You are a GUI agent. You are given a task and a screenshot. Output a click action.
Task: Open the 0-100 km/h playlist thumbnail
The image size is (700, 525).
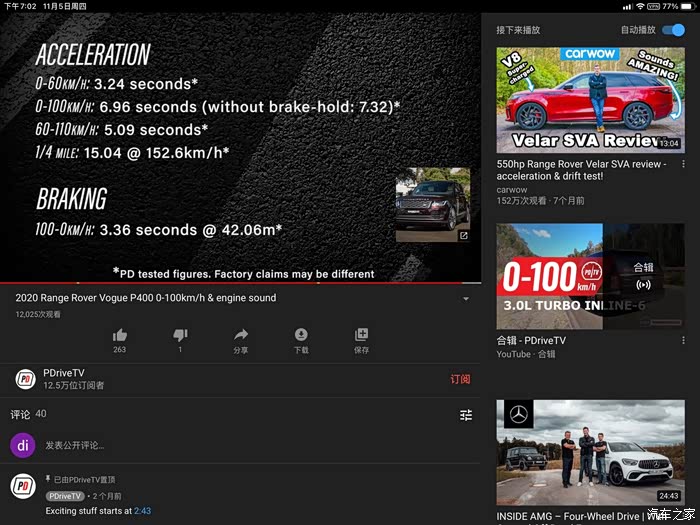pos(590,276)
